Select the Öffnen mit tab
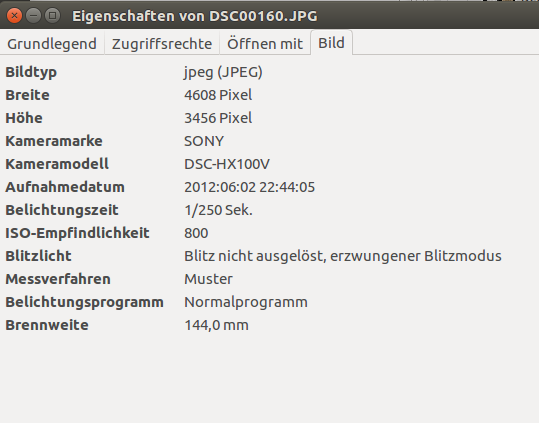Image resolution: width=539 pixels, height=423 pixels. pyautogui.click(x=265, y=43)
